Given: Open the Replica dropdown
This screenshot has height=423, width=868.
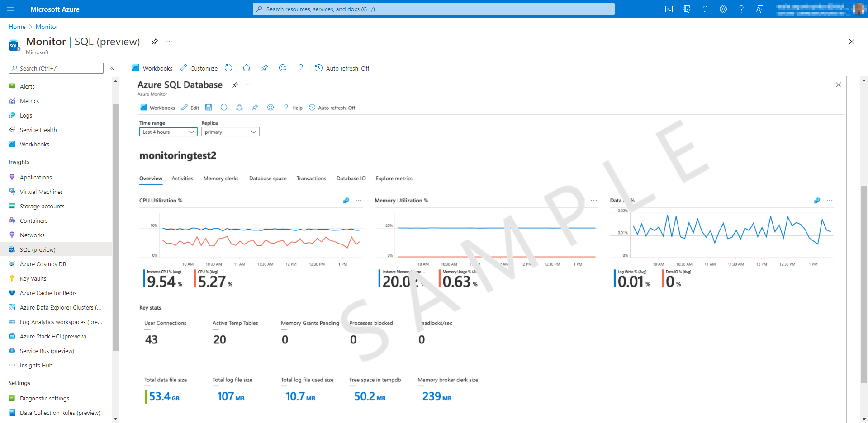Looking at the screenshot, I should coord(230,132).
